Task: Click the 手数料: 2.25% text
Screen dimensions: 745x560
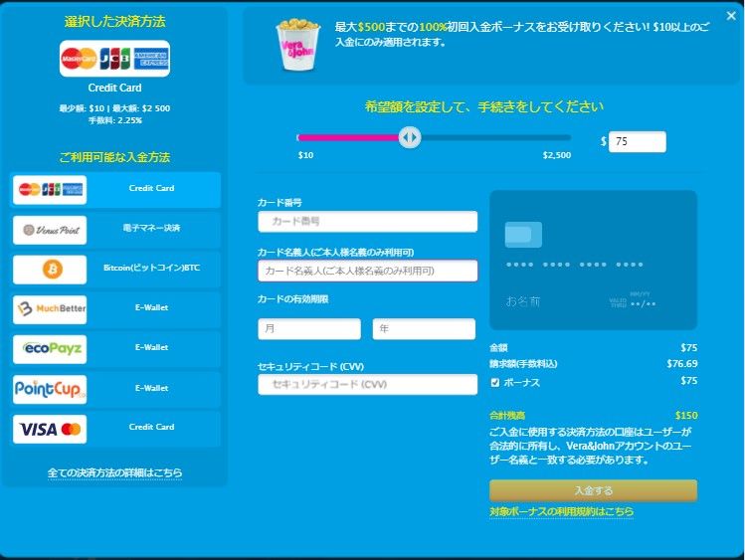Action: pos(115,120)
